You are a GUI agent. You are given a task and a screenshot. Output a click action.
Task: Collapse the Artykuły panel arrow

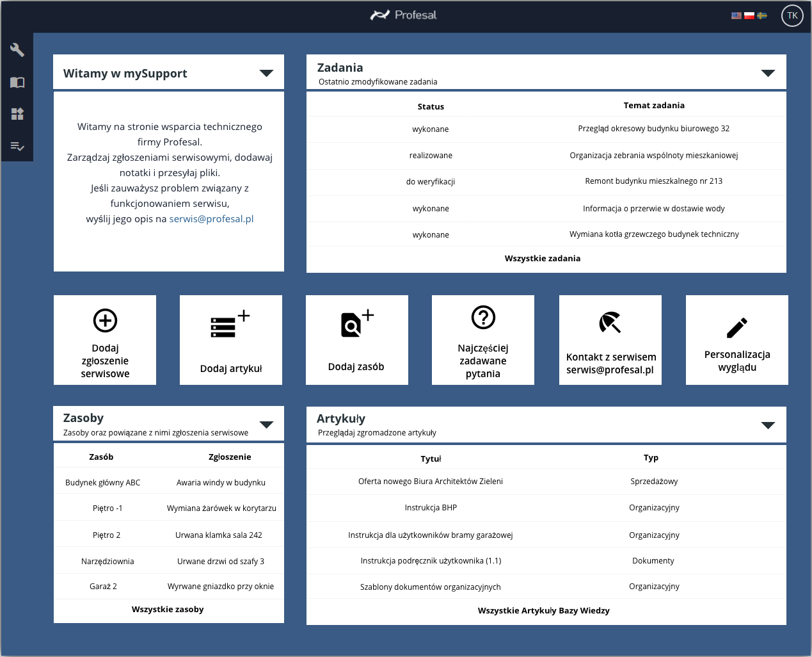tap(768, 425)
